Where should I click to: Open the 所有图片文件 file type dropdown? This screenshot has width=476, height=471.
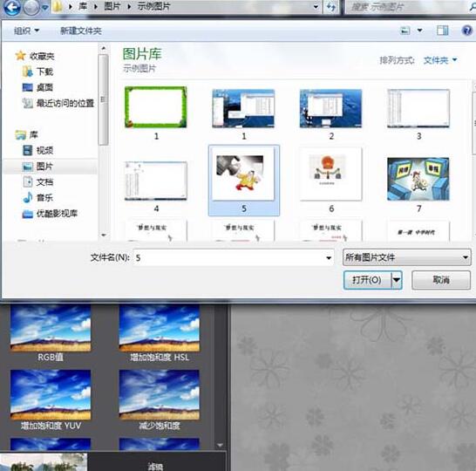pos(407,257)
